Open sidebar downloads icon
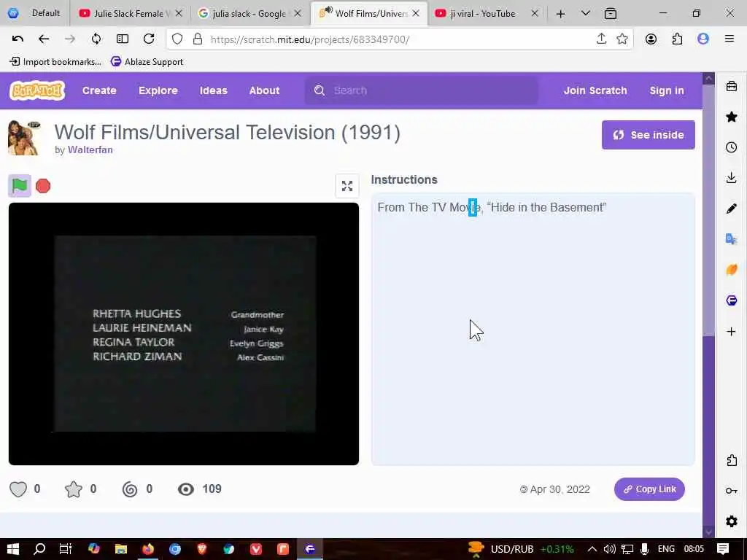The height and width of the screenshot is (560, 747). click(732, 178)
